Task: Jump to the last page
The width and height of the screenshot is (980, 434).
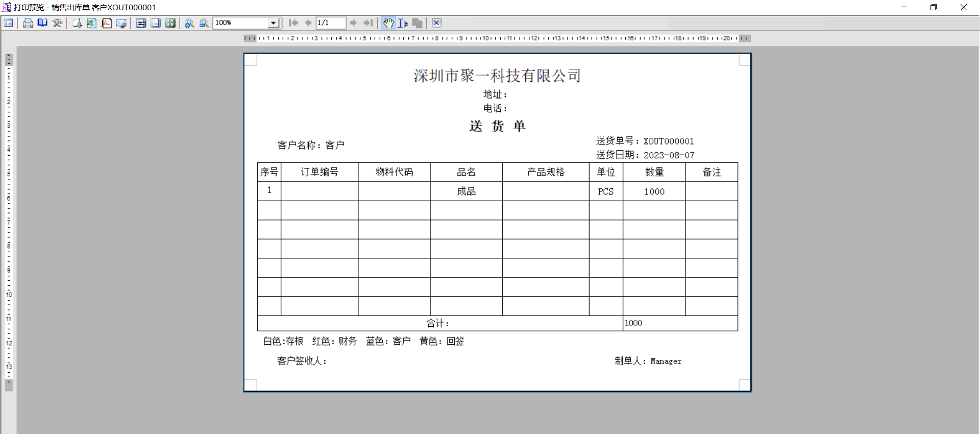Action: tap(367, 23)
